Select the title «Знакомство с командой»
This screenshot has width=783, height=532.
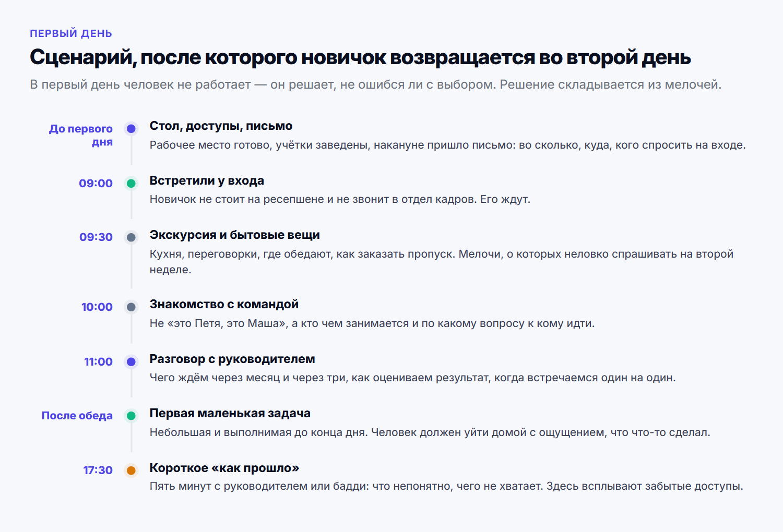pos(224,304)
